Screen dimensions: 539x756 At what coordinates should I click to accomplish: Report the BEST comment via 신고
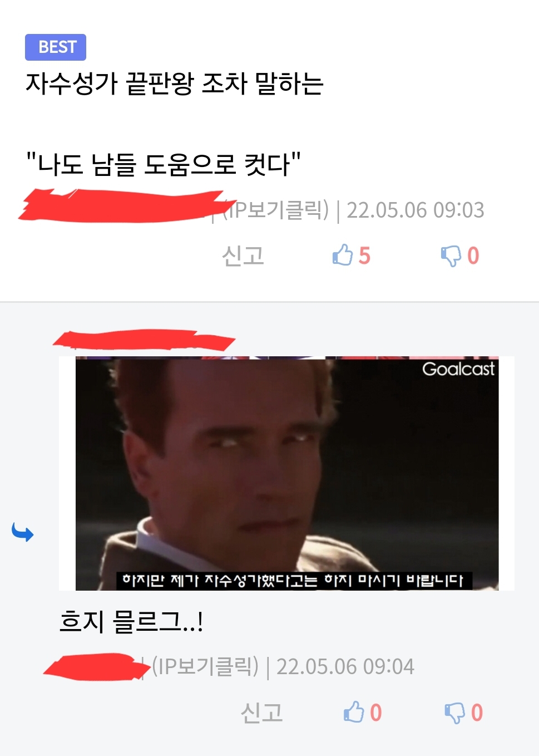[243, 256]
